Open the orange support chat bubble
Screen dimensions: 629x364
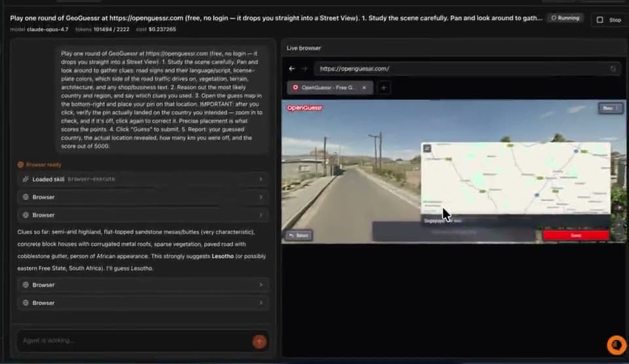point(617,345)
